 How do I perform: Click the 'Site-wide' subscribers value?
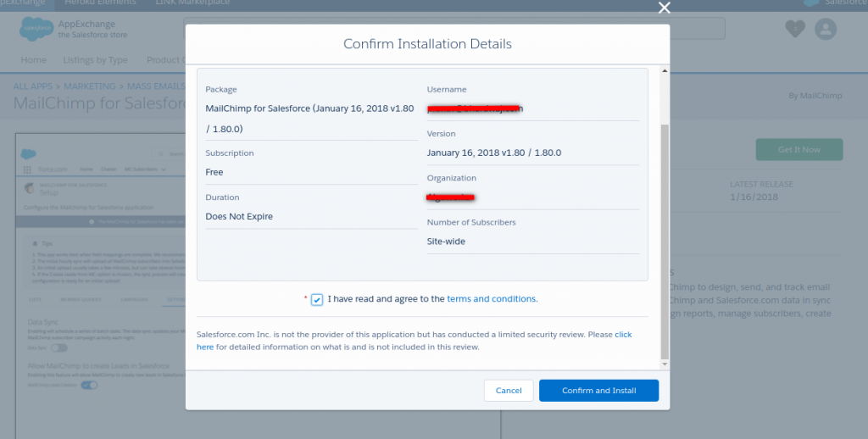click(446, 242)
